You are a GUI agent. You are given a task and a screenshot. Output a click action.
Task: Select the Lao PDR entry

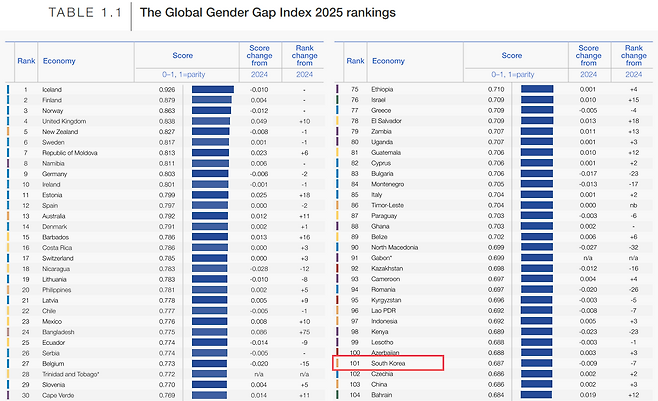383,311
